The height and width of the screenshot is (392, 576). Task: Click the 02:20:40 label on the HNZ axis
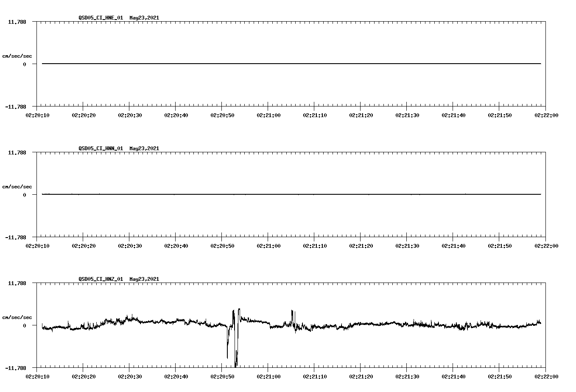point(176,376)
